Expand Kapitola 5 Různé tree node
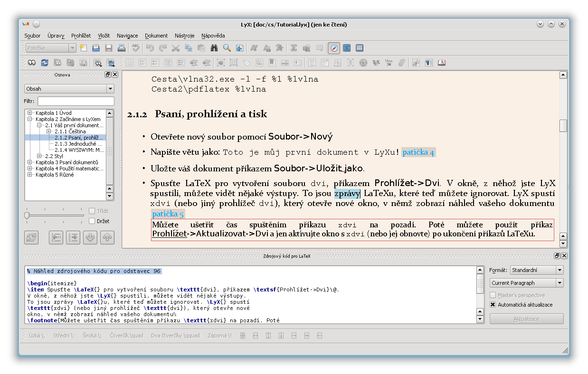Viewport: 588px width, 374px height. click(30, 175)
